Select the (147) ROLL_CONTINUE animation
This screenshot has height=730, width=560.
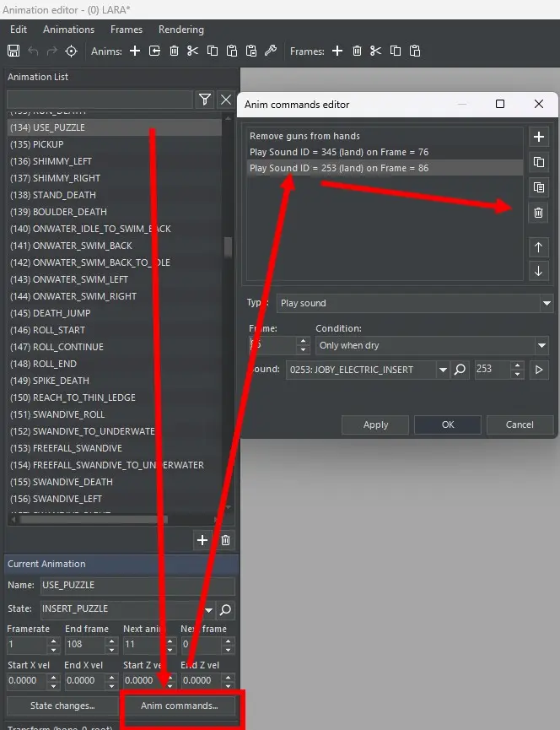click(68, 347)
